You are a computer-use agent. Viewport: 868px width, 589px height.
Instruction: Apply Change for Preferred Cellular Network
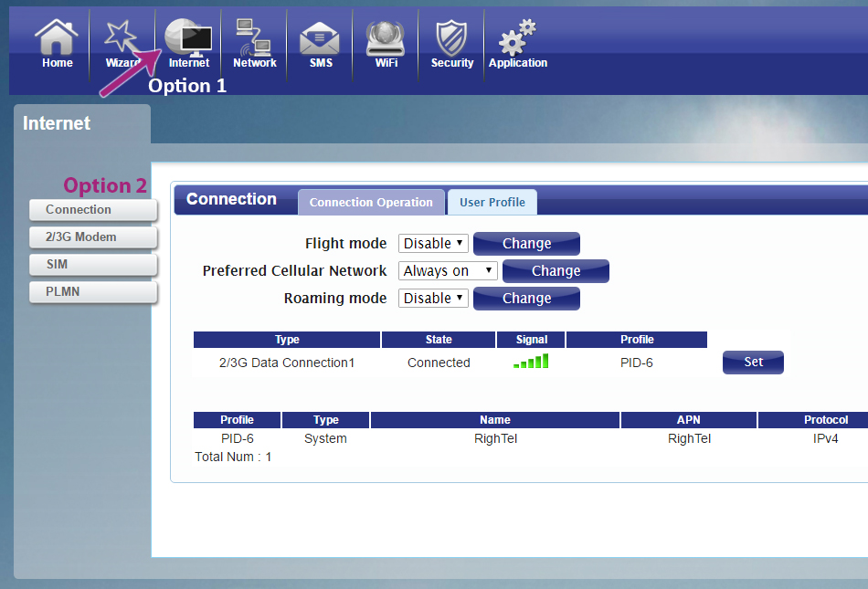tap(556, 271)
